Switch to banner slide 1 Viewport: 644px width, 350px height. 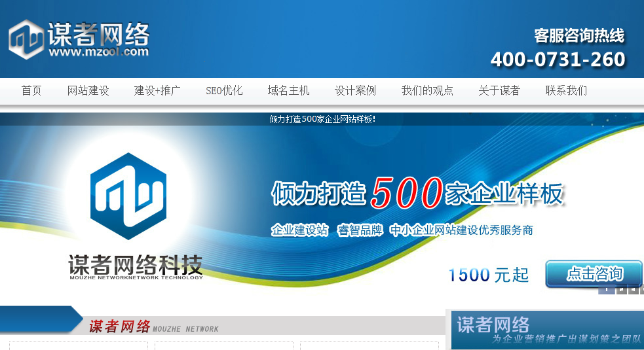607,289
